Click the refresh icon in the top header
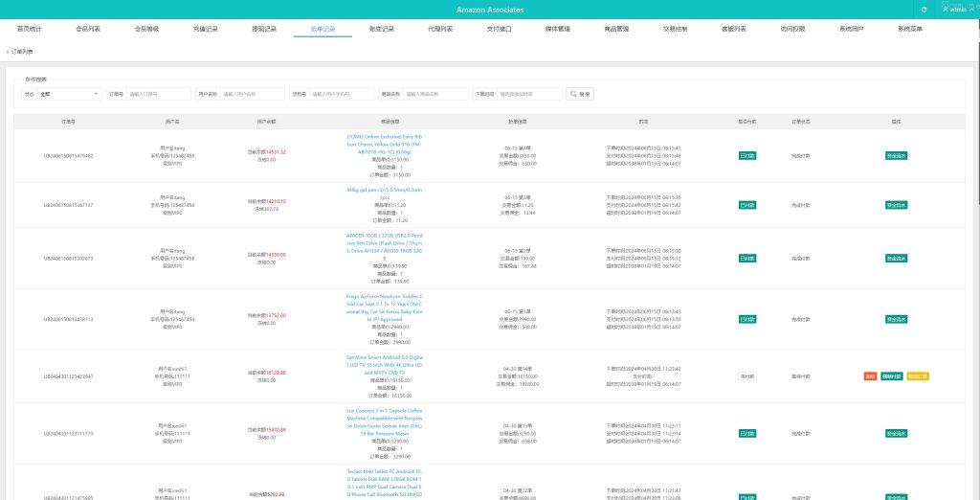 pyautogui.click(x=924, y=10)
